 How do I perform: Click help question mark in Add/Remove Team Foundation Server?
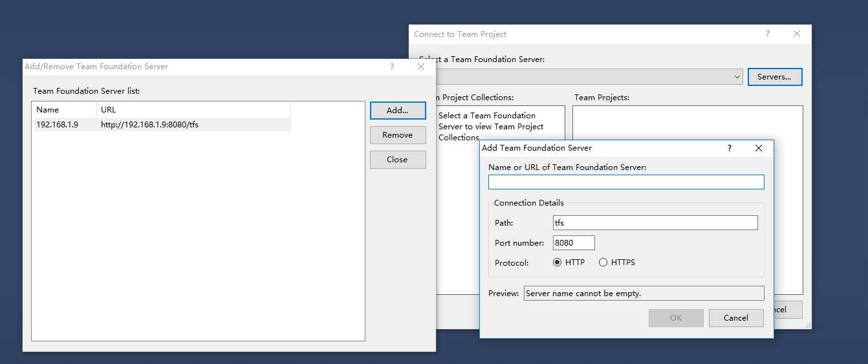[x=392, y=67]
